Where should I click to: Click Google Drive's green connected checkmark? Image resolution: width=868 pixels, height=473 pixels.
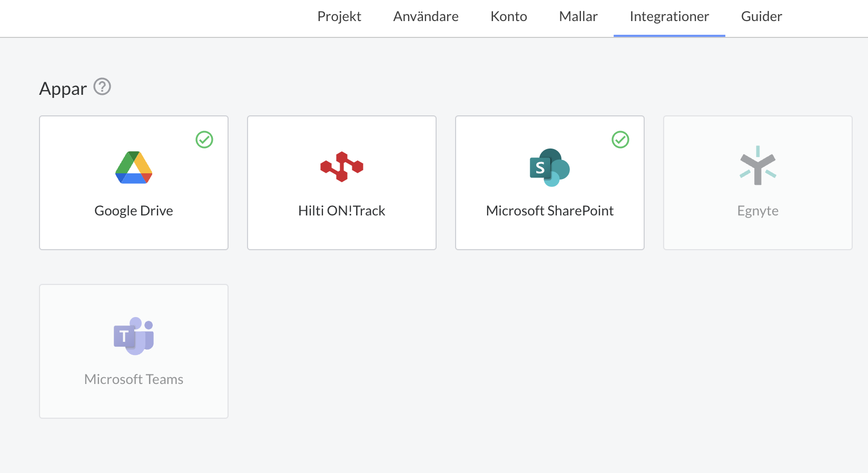click(x=204, y=140)
